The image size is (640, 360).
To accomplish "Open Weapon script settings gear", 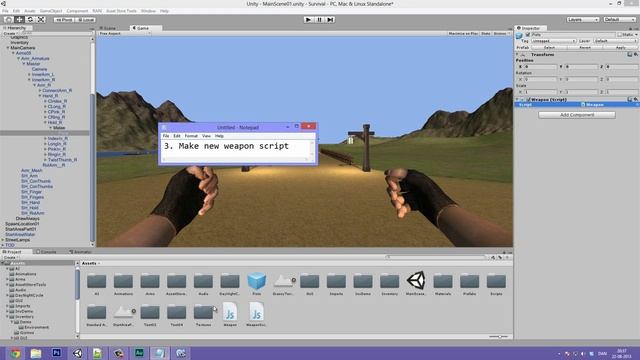I will click(x=636, y=100).
